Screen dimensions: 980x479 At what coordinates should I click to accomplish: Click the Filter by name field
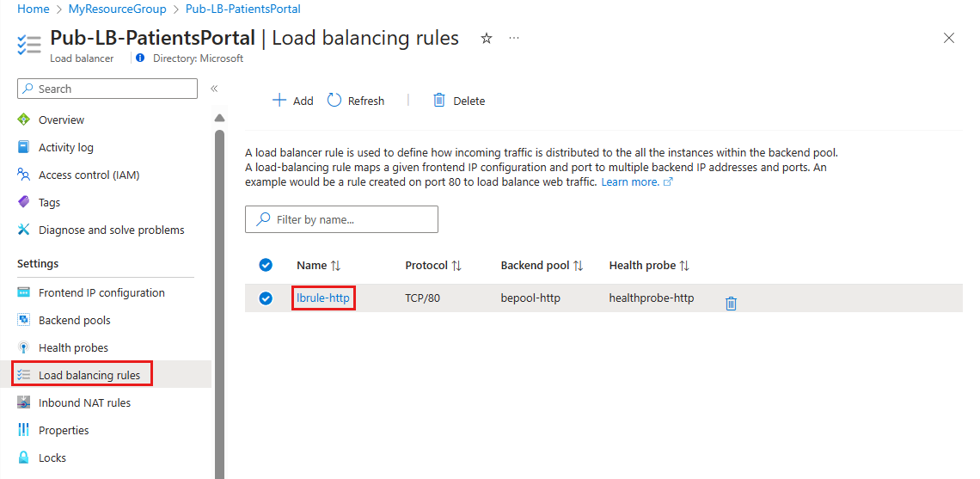pos(341,219)
